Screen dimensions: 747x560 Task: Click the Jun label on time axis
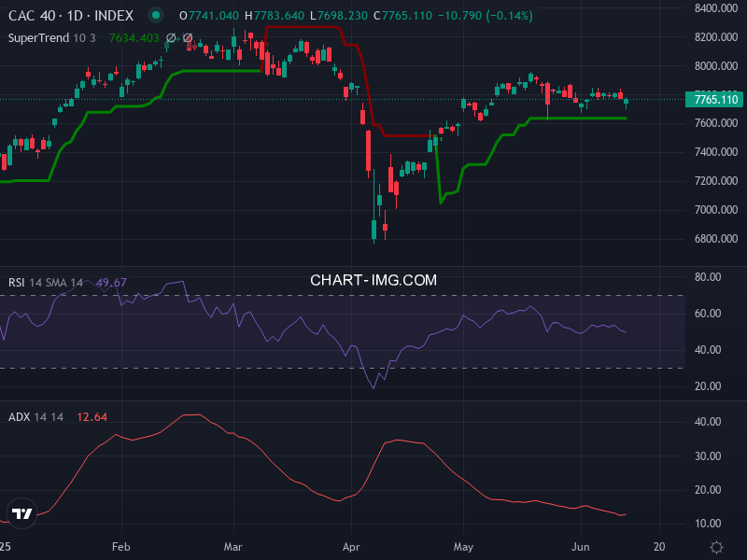point(580,547)
